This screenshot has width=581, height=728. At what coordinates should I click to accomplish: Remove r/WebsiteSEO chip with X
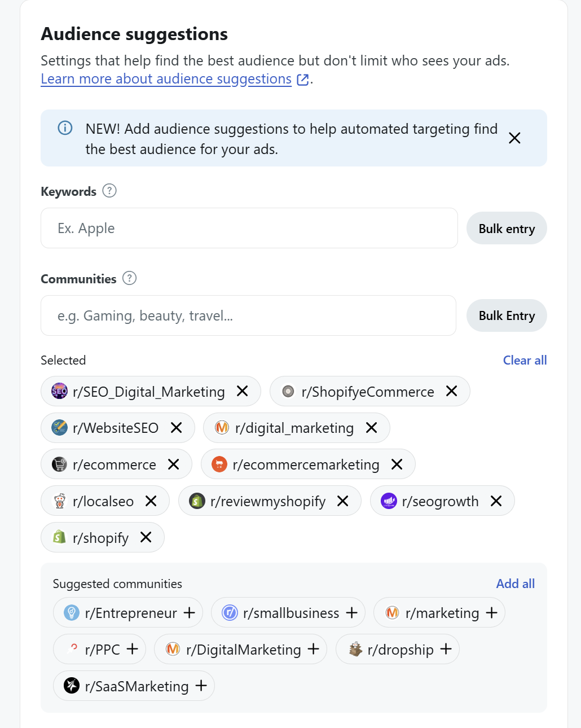click(x=177, y=428)
